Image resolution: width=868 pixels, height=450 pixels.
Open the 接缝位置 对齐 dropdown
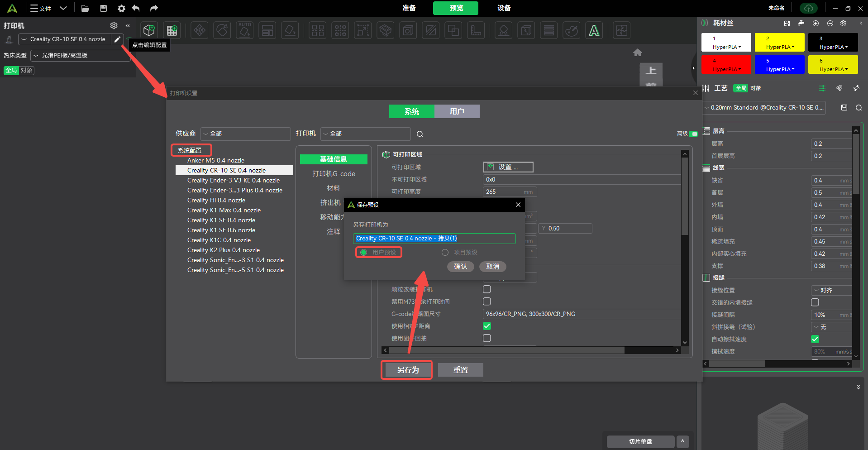(832, 290)
